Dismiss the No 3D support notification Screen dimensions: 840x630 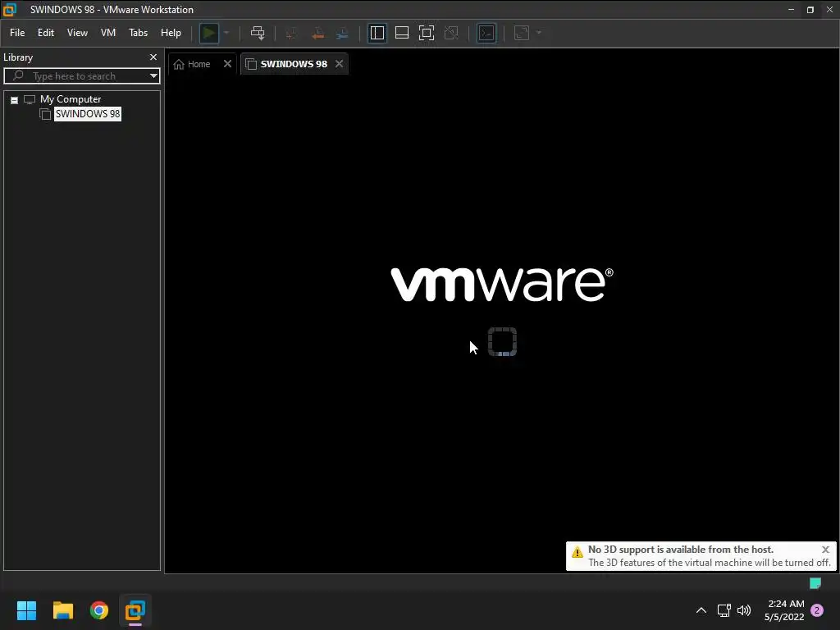825,550
